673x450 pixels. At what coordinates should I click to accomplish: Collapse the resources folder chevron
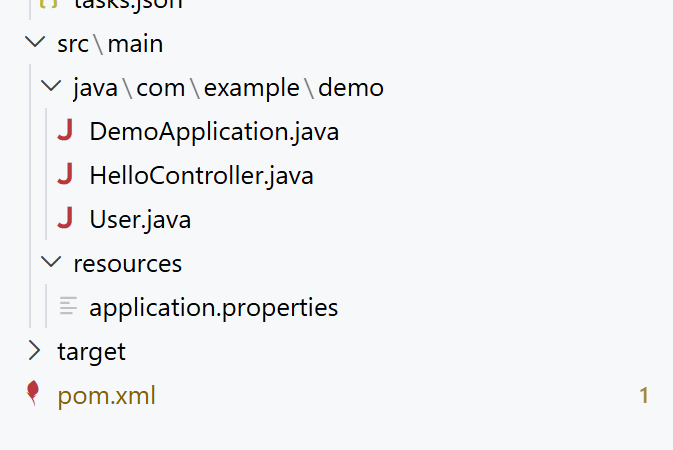(x=51, y=262)
